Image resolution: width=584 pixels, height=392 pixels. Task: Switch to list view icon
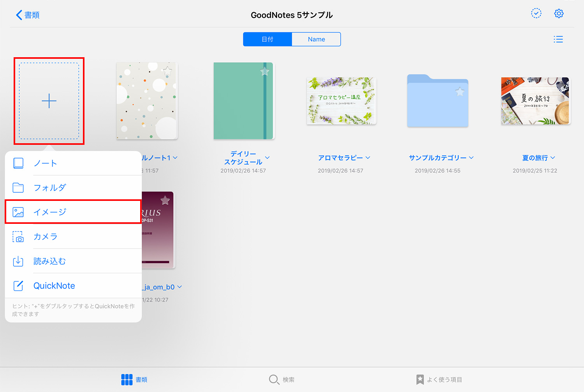[558, 39]
